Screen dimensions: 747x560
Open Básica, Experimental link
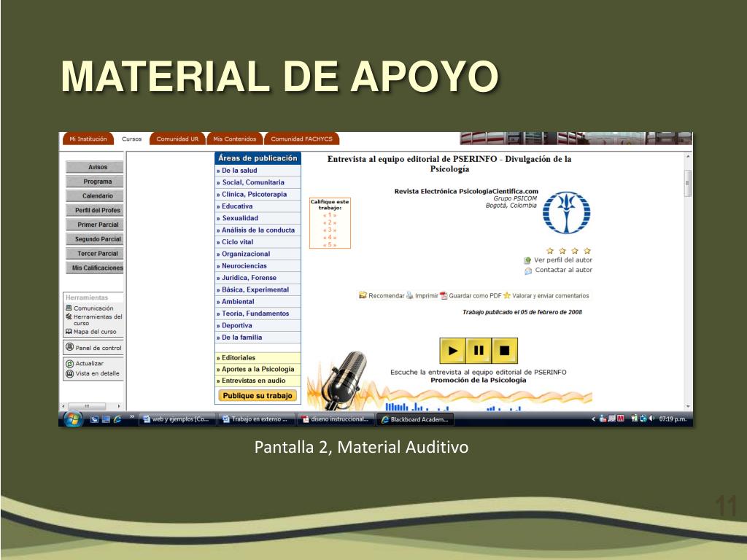258,289
